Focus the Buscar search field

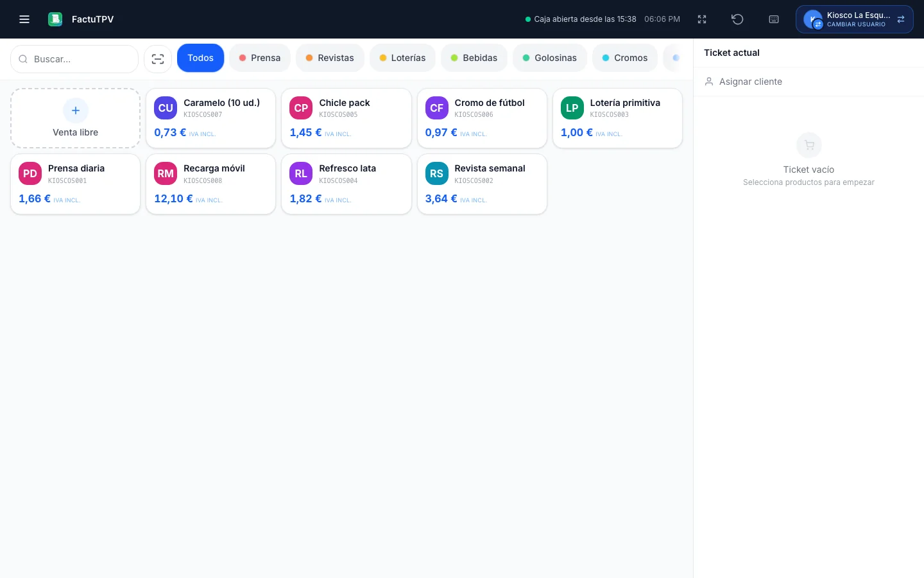click(x=74, y=59)
